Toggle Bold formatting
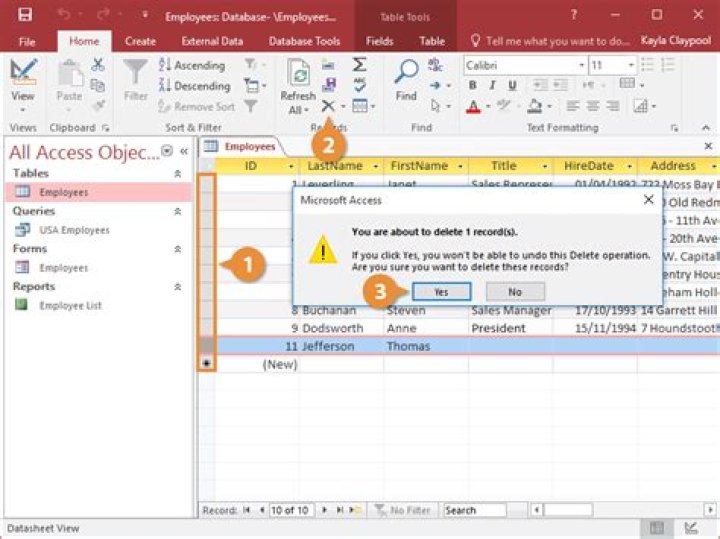 (x=472, y=85)
